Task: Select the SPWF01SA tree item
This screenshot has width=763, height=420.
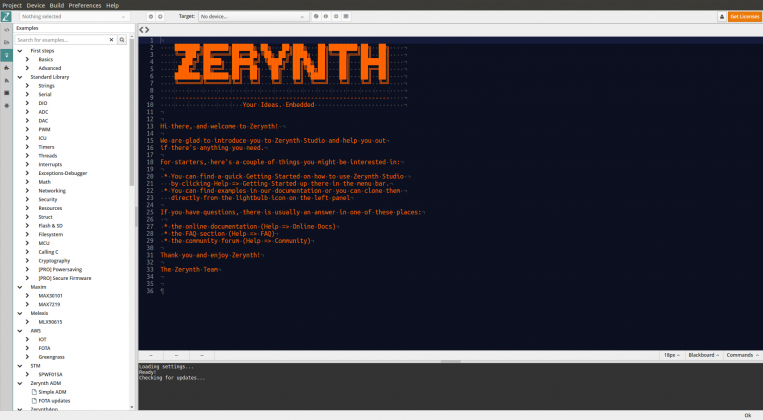Action: (51, 375)
